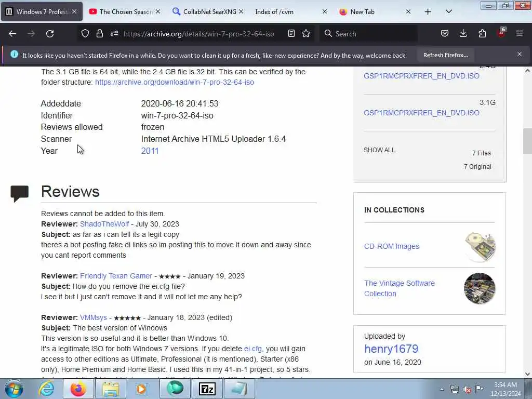
Task: Open the Windows Start menu
Action: pos(14,389)
